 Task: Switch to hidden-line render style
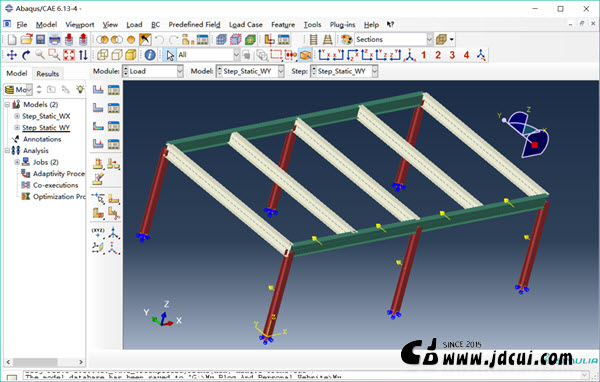click(x=117, y=55)
